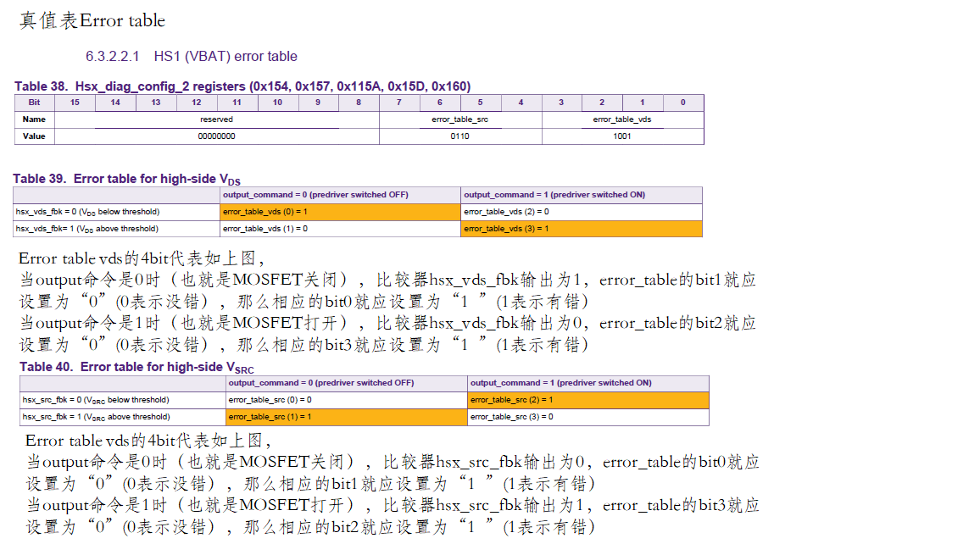Select the reserved cell in the Name row
Image resolution: width=980 pixels, height=555 pixels.
pos(216,119)
